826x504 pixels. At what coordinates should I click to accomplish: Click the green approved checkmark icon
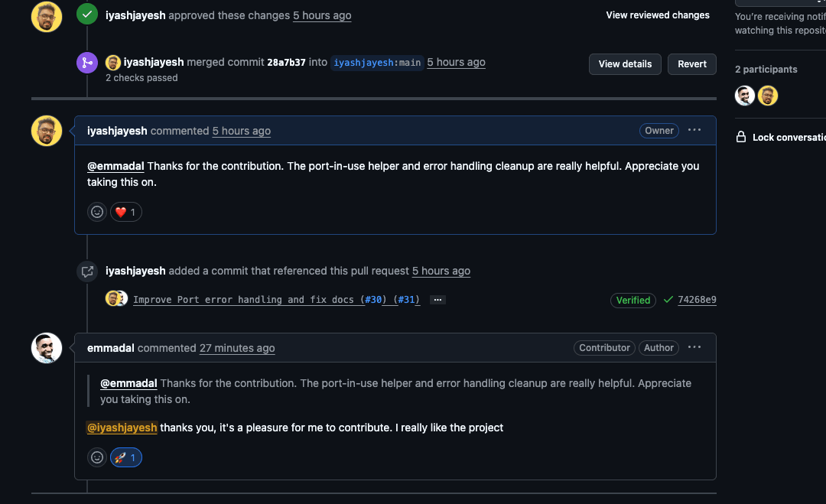tap(87, 15)
